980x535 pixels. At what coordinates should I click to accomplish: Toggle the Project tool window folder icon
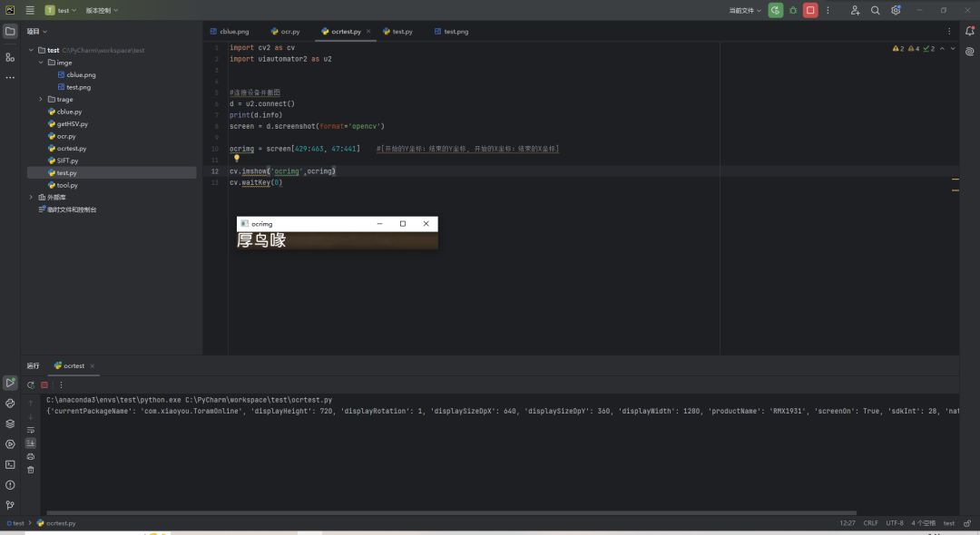pos(10,31)
